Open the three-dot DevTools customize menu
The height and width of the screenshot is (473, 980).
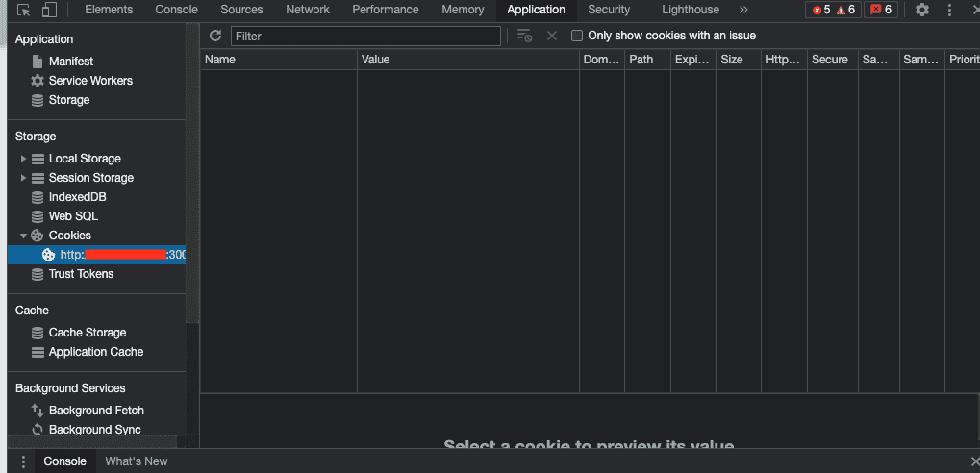coord(950,10)
